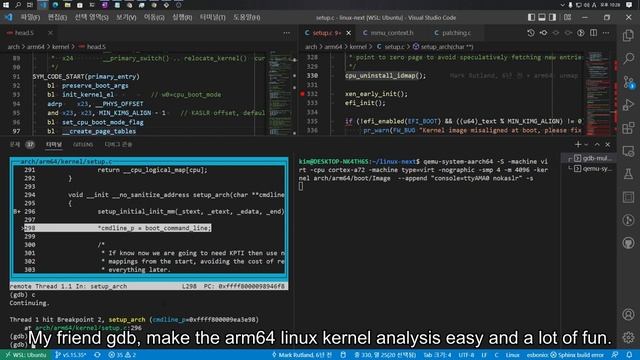
Task: Open the Run (실행) menu
Action: 182,18
